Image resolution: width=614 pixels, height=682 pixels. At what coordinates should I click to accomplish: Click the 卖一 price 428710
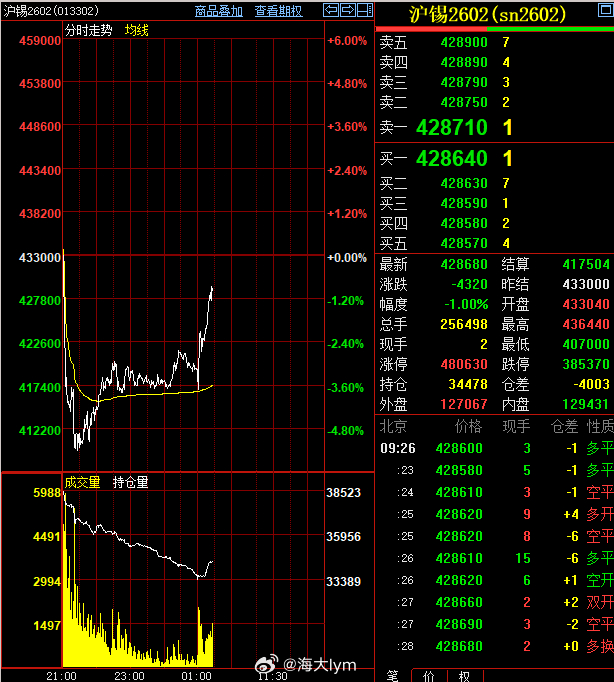coord(452,127)
